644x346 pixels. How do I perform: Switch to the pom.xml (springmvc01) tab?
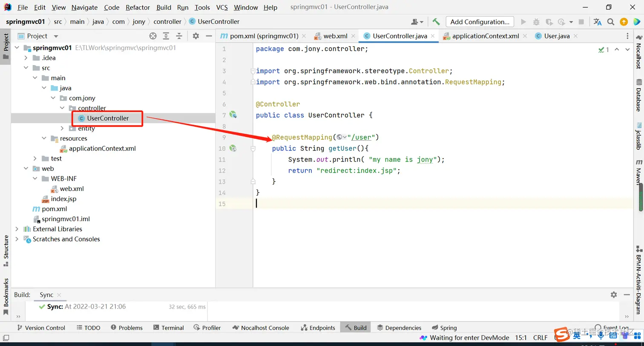click(264, 36)
